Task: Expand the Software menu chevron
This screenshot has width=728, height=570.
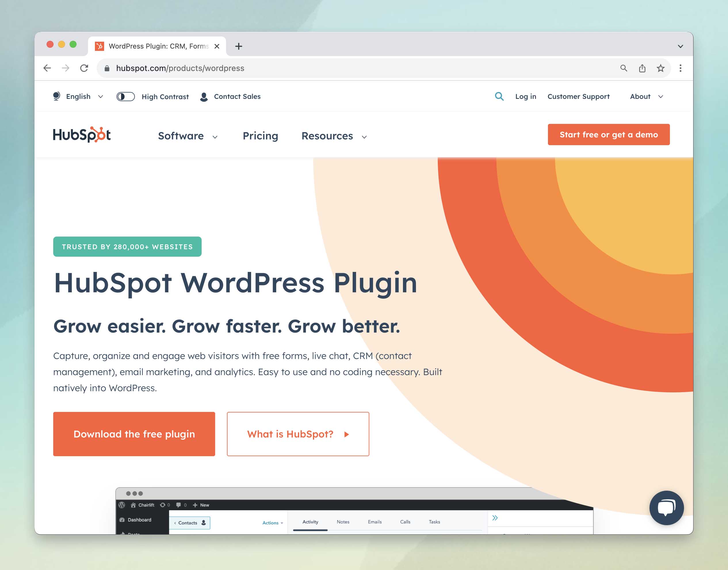Action: 215,137
